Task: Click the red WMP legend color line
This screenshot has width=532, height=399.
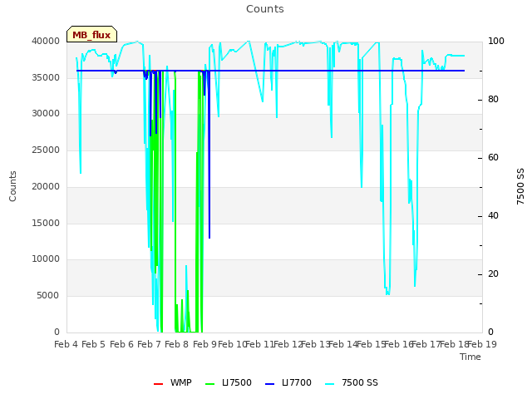Action: pyautogui.click(x=158, y=384)
